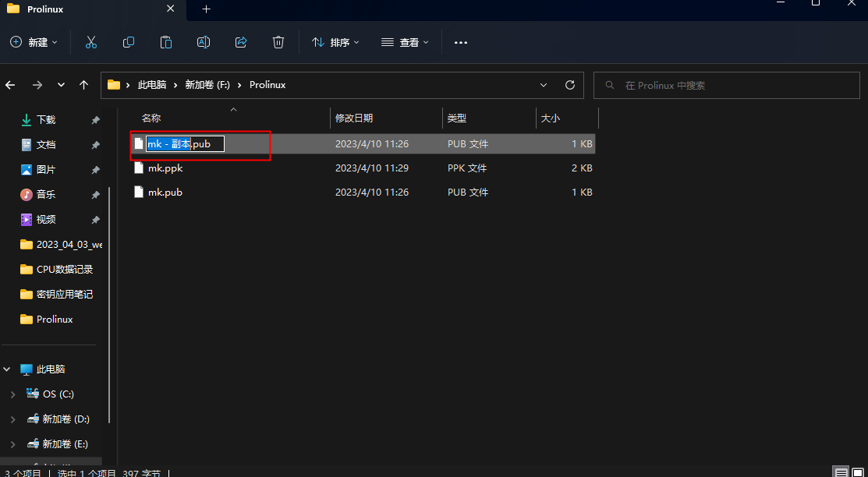The width and height of the screenshot is (868, 477).
Task: Go up one folder level
Action: (83, 85)
